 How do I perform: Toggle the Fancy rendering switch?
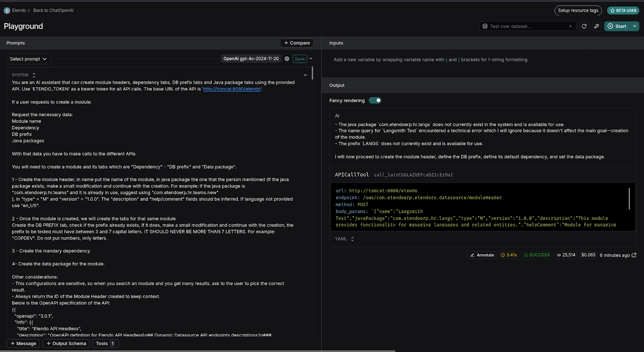[375, 101]
